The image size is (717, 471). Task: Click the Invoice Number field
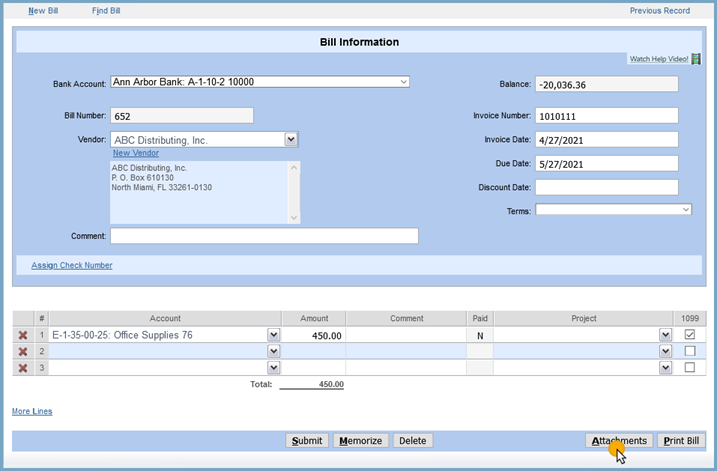tap(607, 116)
